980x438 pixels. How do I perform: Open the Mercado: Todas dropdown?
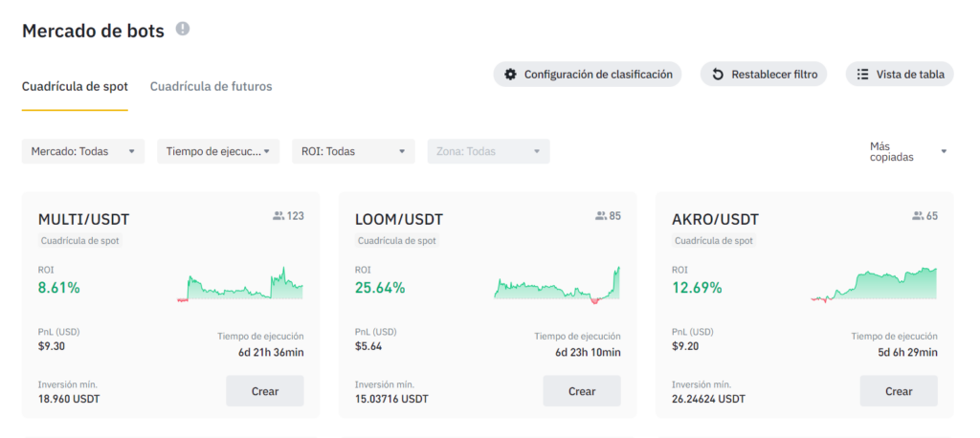[83, 151]
